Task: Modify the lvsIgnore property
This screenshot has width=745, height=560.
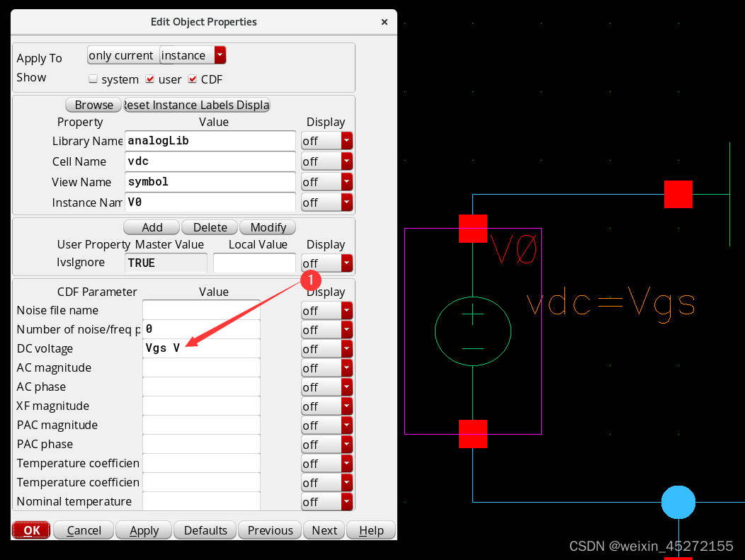Action: tap(268, 227)
